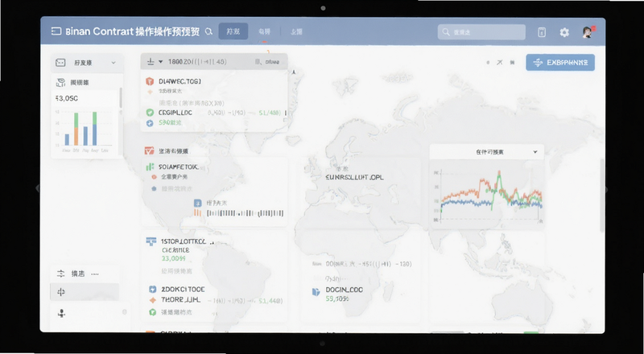This screenshot has width=644, height=354.
Task: Click the microphone-like icon at sidebar bottom
Action: (x=62, y=314)
